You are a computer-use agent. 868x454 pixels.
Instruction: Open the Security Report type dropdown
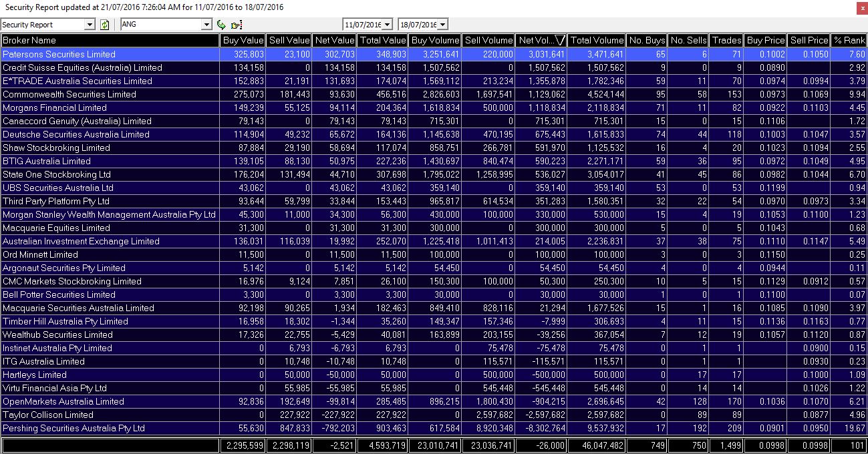tap(90, 25)
